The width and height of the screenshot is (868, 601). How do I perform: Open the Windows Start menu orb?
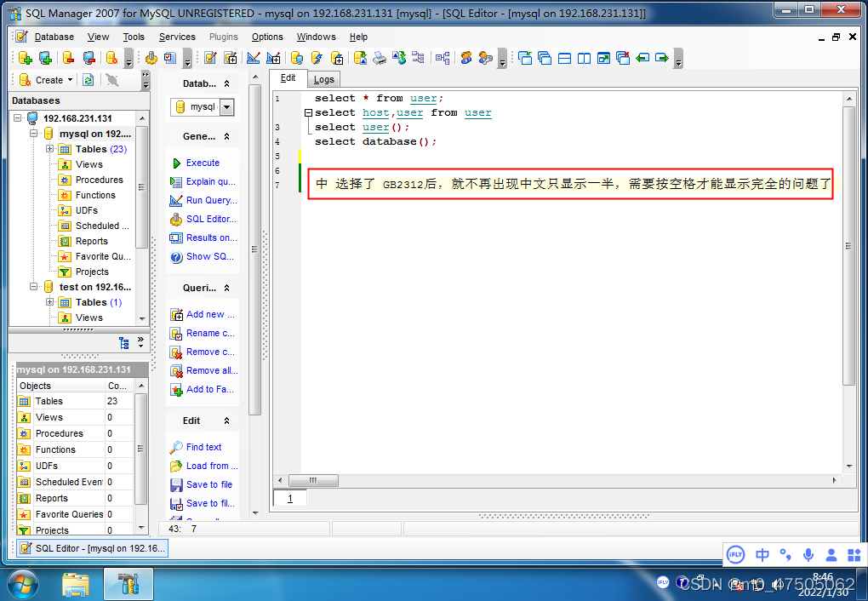(23, 585)
